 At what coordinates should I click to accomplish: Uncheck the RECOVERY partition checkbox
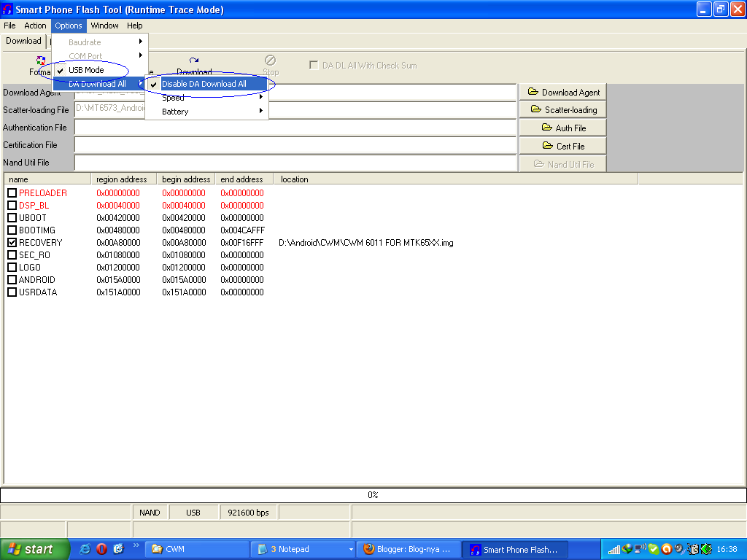coord(12,242)
